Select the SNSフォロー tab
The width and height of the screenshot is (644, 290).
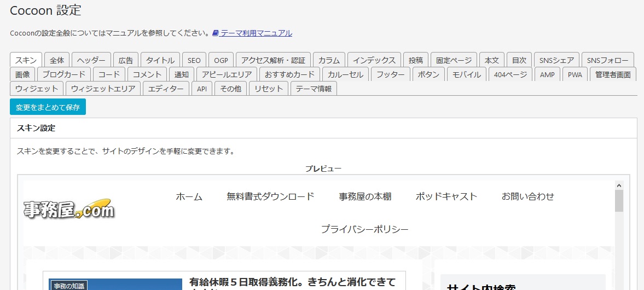point(607,60)
